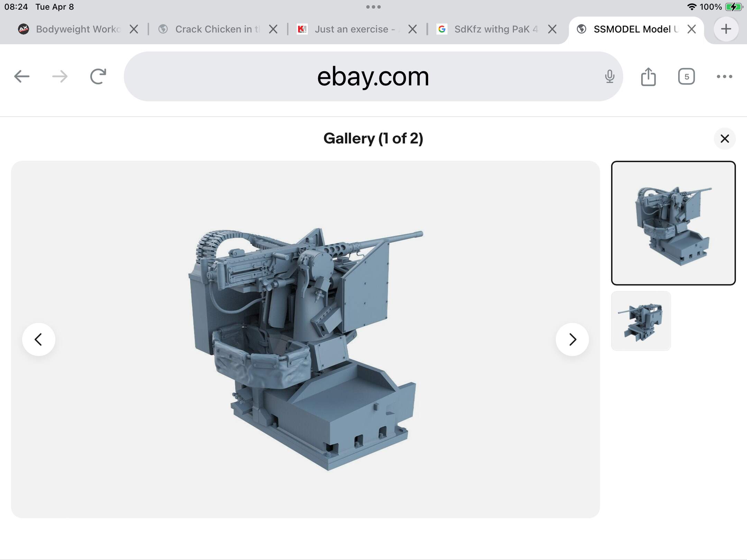
Task: Close the Just an exercise tab
Action: click(413, 29)
